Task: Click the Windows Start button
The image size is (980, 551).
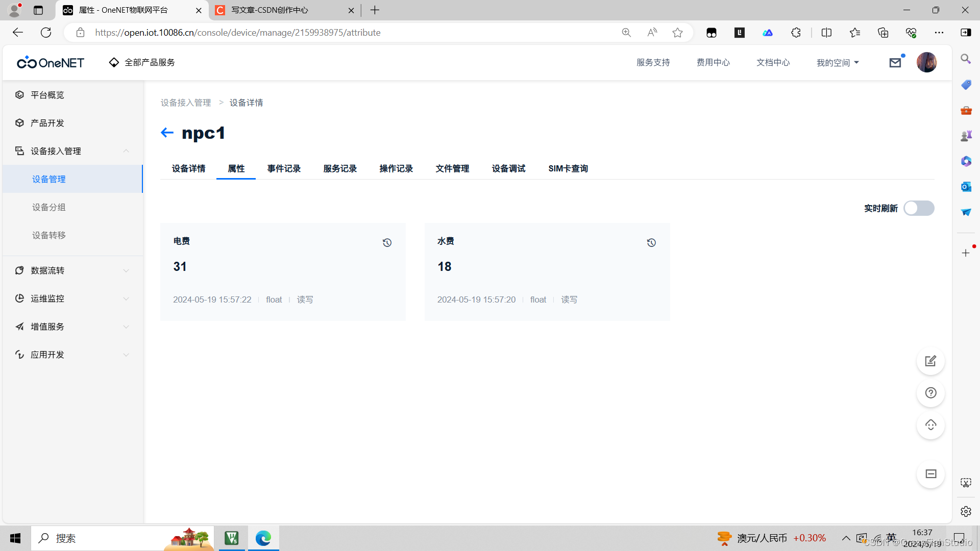Action: point(15,538)
